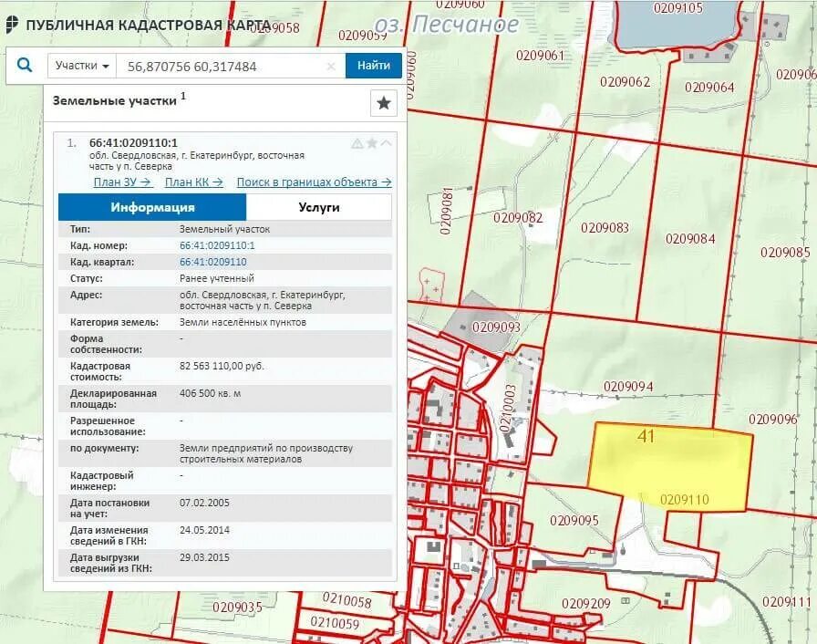Open favorites via star icon in panel header
Screen dimensions: 817x644
pyautogui.click(x=383, y=100)
